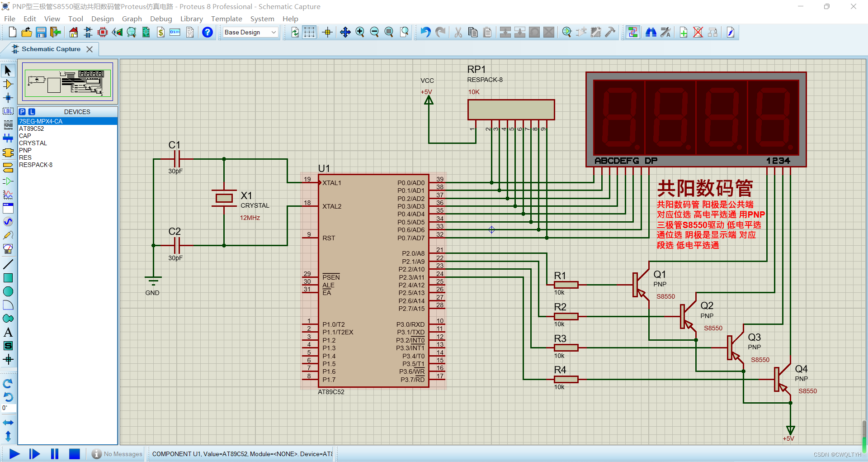Pick Buses mode tool
868x462 pixels.
pyautogui.click(x=8, y=138)
